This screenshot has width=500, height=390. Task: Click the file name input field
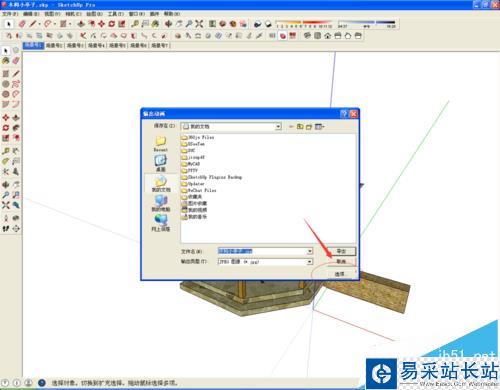pos(262,251)
